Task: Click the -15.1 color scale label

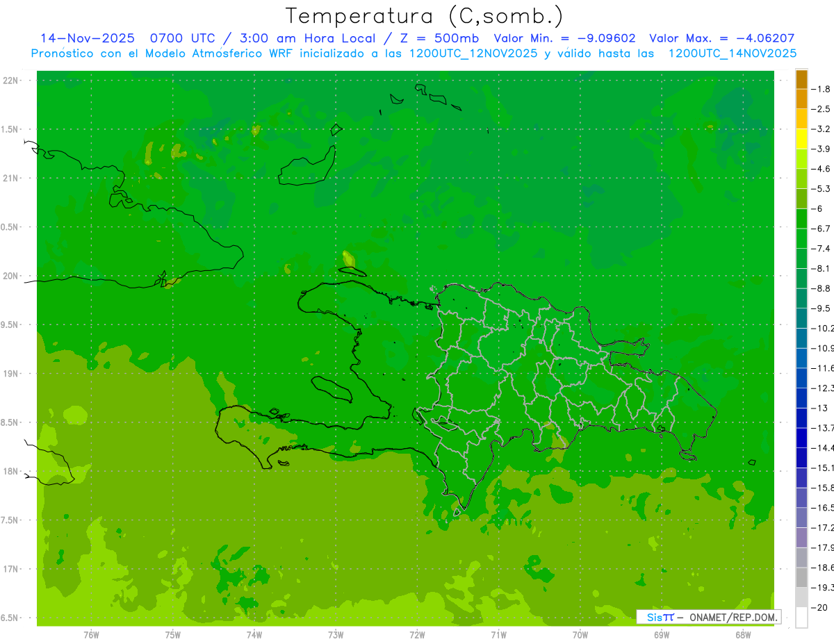Action: tap(822, 468)
